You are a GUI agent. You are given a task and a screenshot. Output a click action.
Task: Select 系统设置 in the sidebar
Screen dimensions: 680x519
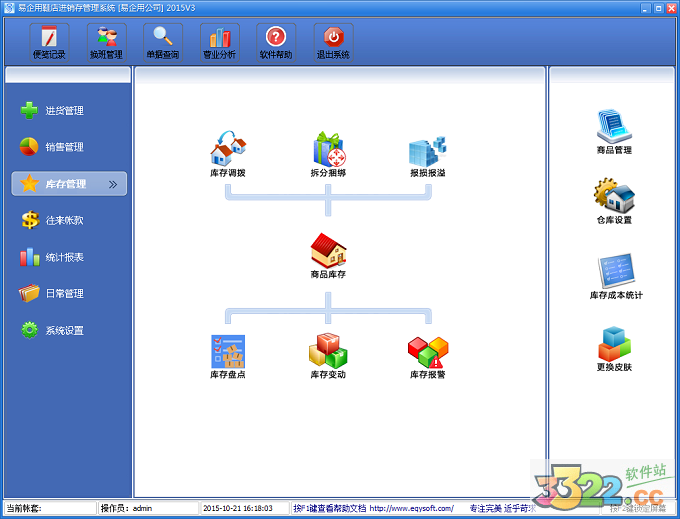(x=52, y=330)
